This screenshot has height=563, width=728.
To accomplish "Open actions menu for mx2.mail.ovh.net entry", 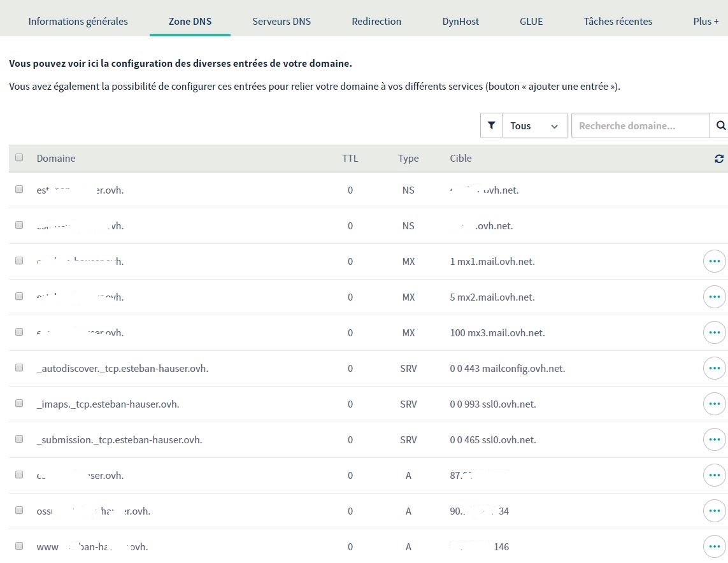I will click(714, 297).
